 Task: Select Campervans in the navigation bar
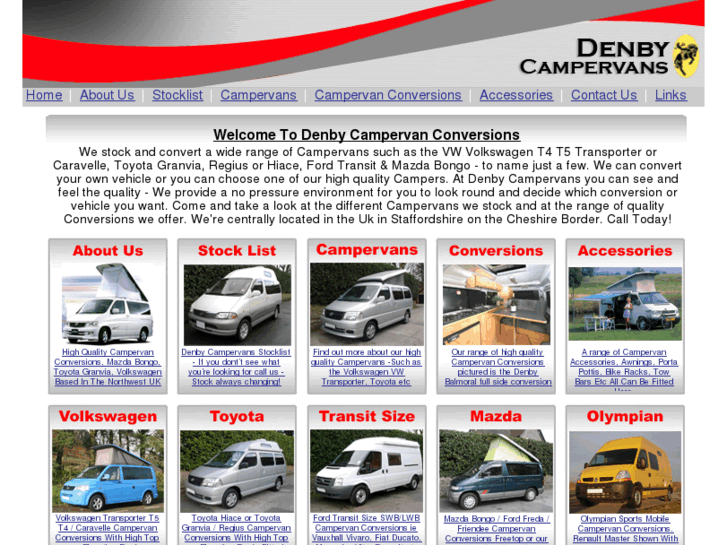tap(258, 95)
